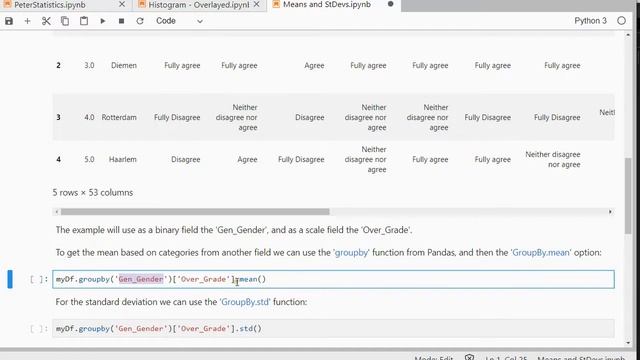Run the selected cell
The height and width of the screenshot is (360, 640).
click(102, 21)
